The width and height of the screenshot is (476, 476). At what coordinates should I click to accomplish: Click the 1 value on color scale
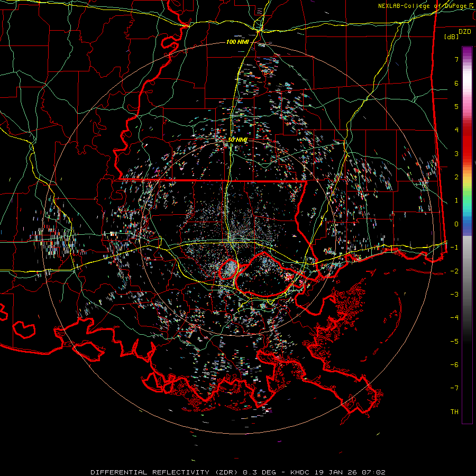click(x=456, y=200)
